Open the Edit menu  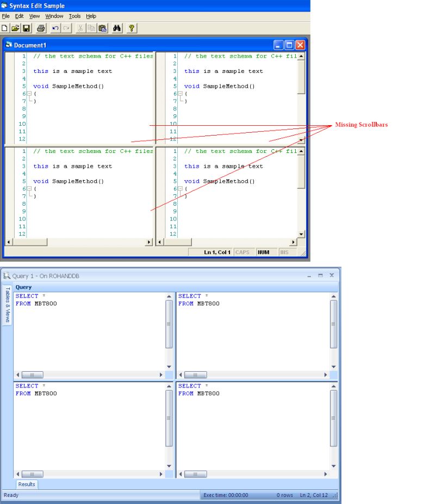pos(19,16)
